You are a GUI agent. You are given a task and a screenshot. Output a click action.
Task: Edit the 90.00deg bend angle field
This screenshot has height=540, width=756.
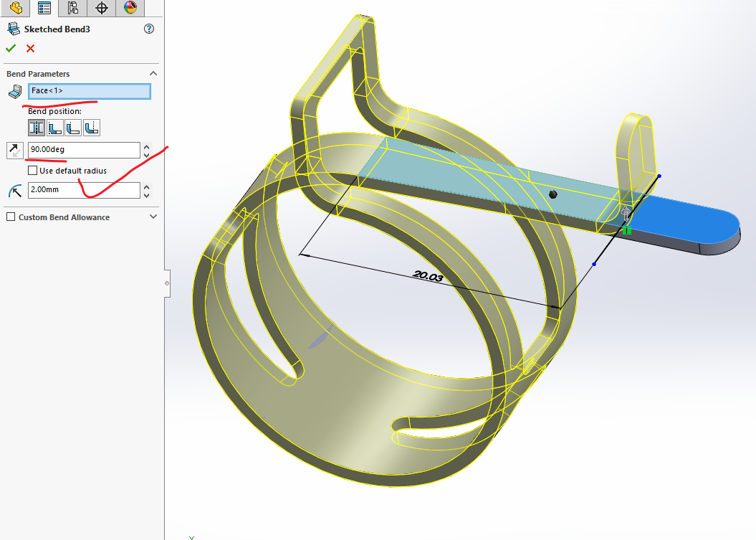pyautogui.click(x=84, y=150)
